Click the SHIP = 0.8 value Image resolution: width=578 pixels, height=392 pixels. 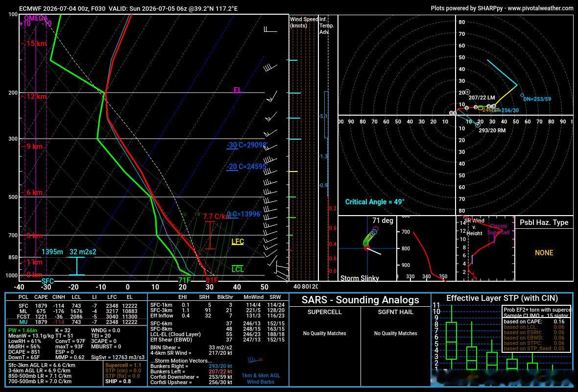point(118,381)
